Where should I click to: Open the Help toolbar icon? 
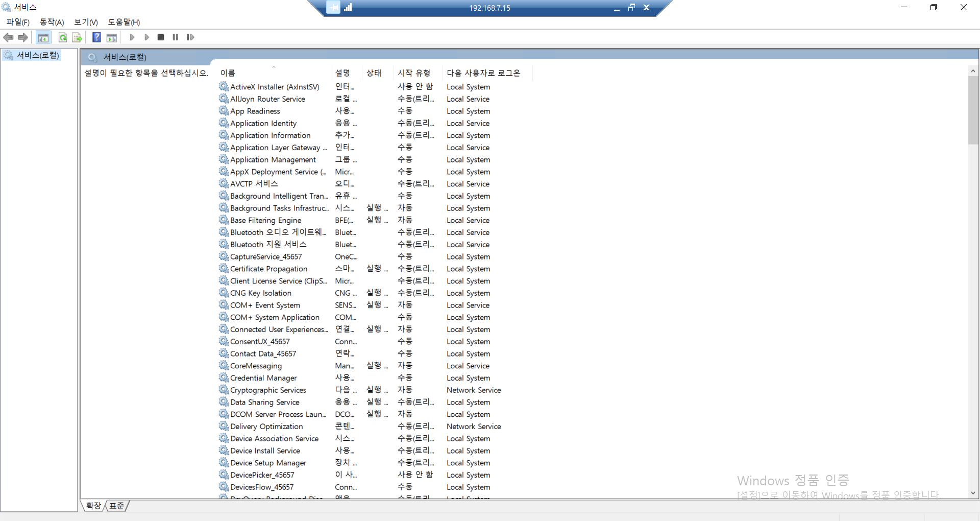pyautogui.click(x=96, y=37)
